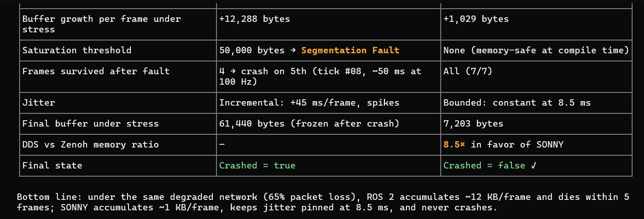Viewport: 644px width, 219px height.
Task: Click 'DDS vs Zenoh memory ratio' label
Action: [90, 144]
